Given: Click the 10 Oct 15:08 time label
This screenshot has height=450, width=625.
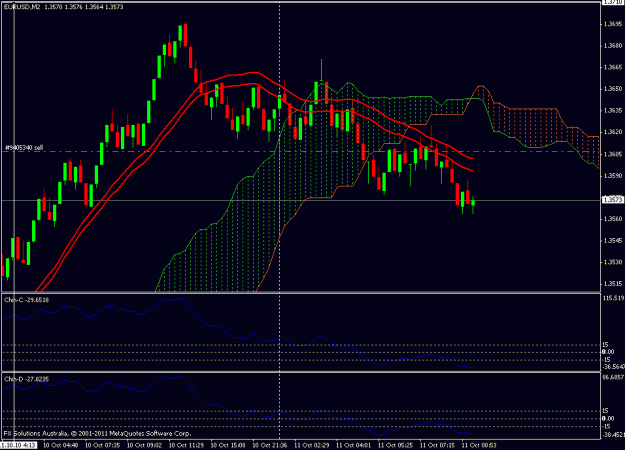Looking at the screenshot, I should tap(228, 445).
